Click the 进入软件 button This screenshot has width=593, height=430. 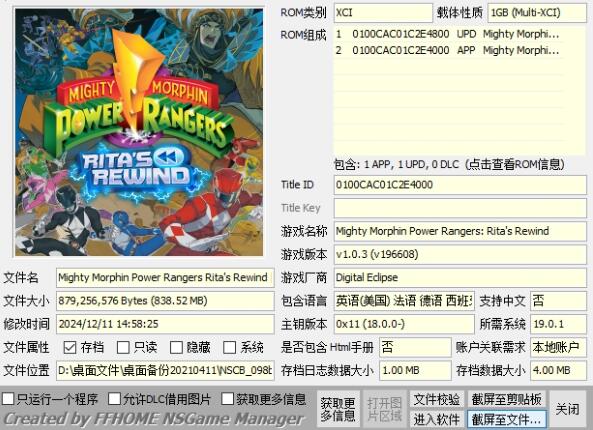point(437,419)
